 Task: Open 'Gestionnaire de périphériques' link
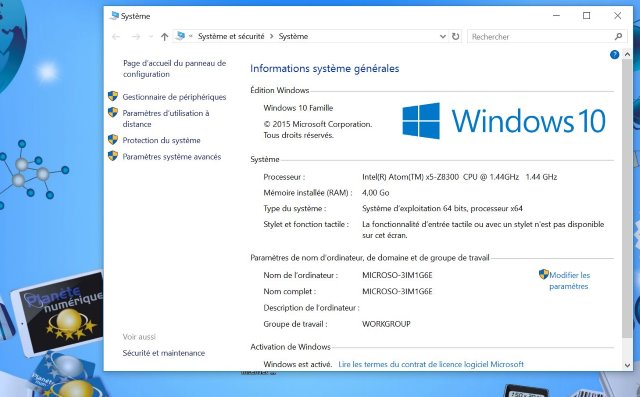(174, 97)
